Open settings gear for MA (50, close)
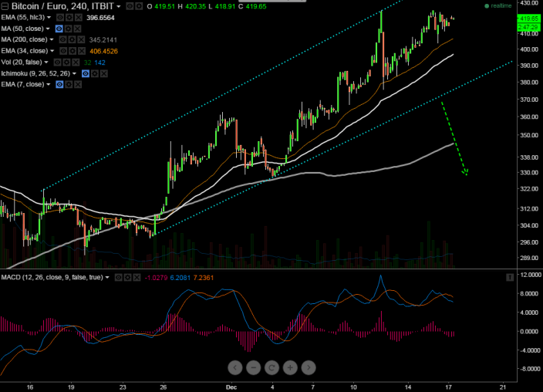543x392 pixels. tap(69, 29)
